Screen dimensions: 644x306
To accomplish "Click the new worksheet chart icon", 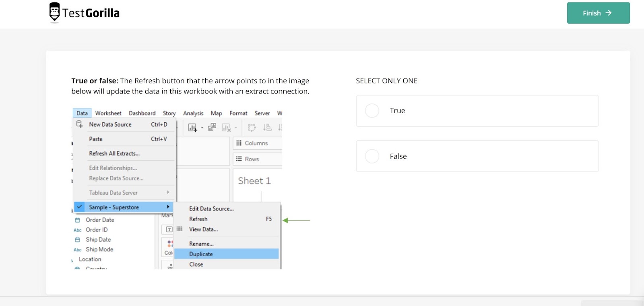I will click(x=192, y=128).
